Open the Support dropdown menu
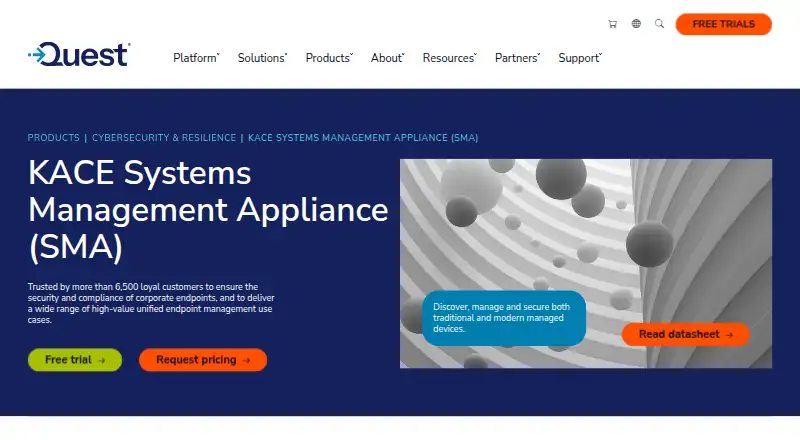Image resolution: width=800 pixels, height=440 pixels. click(x=580, y=58)
